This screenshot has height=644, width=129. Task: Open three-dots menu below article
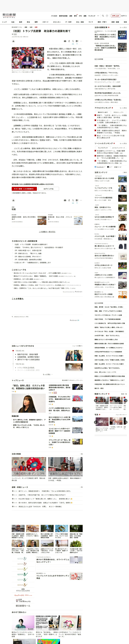click(81, 200)
